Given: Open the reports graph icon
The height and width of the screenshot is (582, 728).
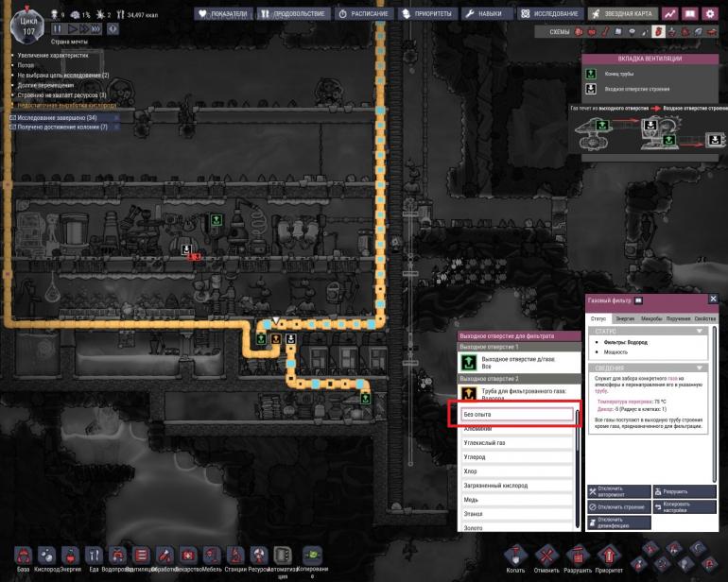Looking at the screenshot, I should click(670, 14).
